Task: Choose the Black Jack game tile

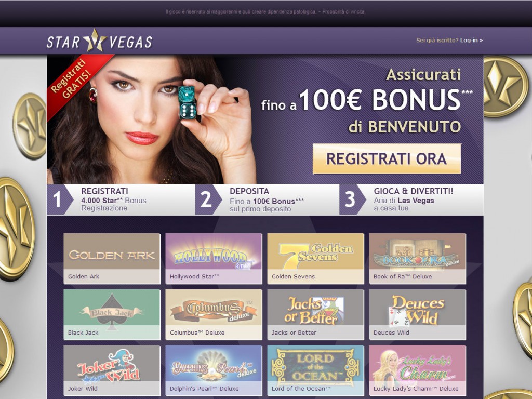Action: [x=112, y=314]
